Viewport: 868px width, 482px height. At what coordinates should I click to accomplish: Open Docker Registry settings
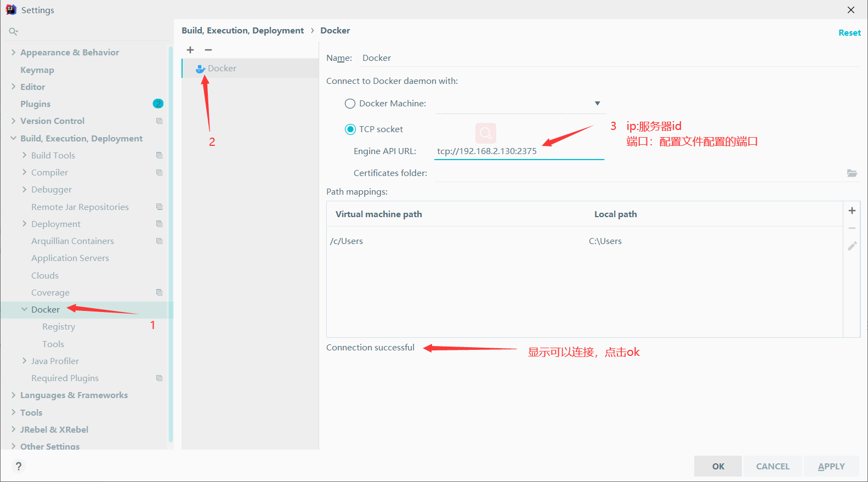coord(59,326)
